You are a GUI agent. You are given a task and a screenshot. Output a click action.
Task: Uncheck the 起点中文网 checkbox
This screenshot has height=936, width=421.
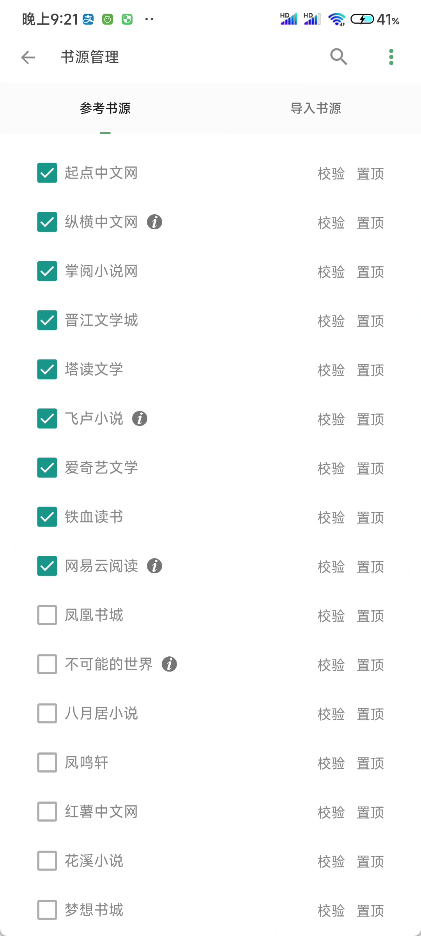click(x=47, y=173)
